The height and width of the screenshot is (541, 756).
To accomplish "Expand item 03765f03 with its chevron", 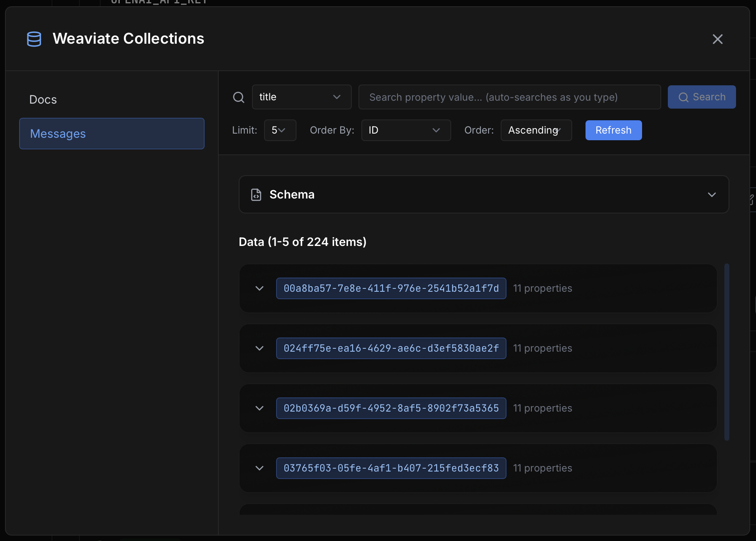I will pos(259,468).
